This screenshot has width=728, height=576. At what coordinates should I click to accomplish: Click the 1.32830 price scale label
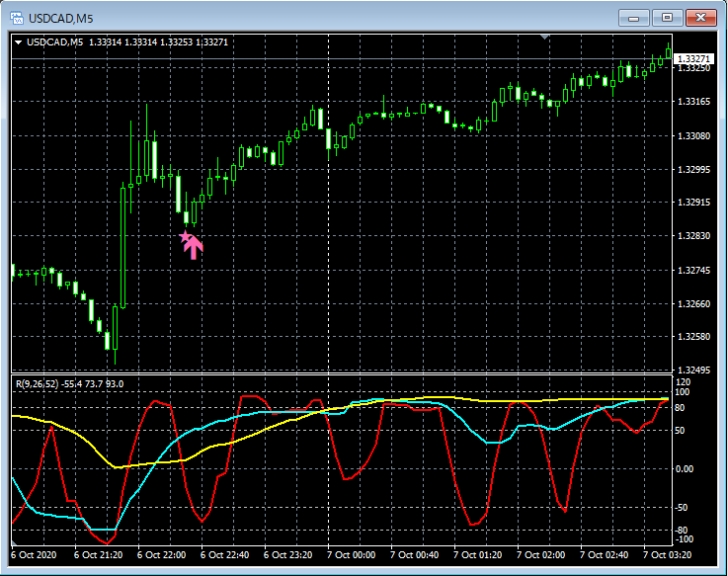pyautogui.click(x=694, y=236)
